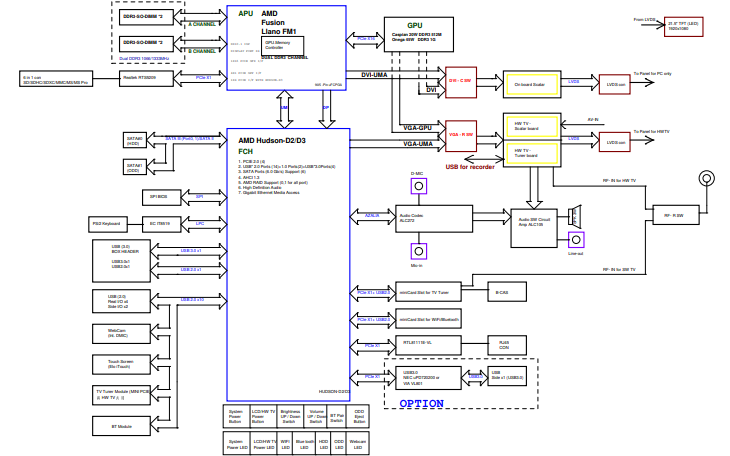The height and width of the screenshot is (456, 730).
Task: Click the BT Pair Switch cell
Action: (x=338, y=416)
